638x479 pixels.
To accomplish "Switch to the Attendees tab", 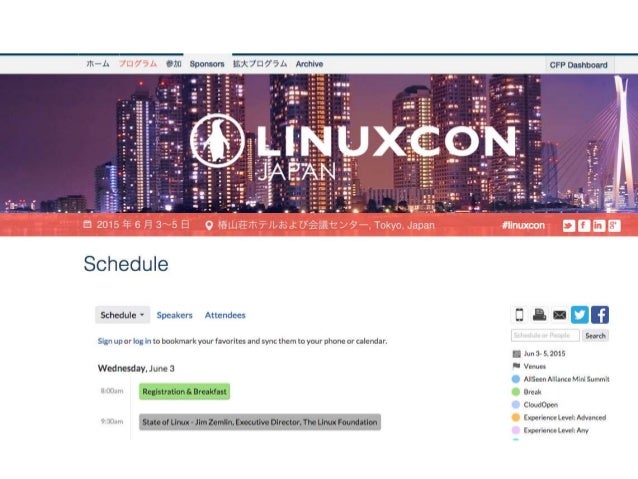I will pos(225,315).
